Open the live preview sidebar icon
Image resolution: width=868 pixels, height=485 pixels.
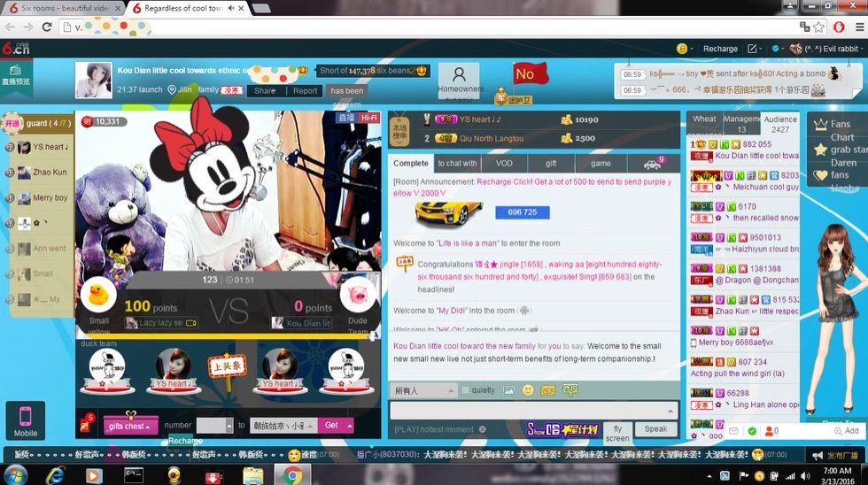coord(16,75)
